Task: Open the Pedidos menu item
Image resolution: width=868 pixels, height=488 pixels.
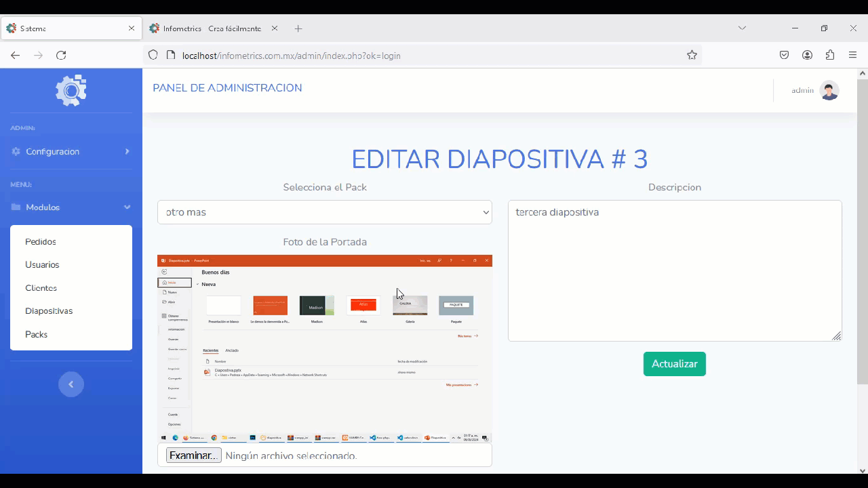Action: [41, 242]
